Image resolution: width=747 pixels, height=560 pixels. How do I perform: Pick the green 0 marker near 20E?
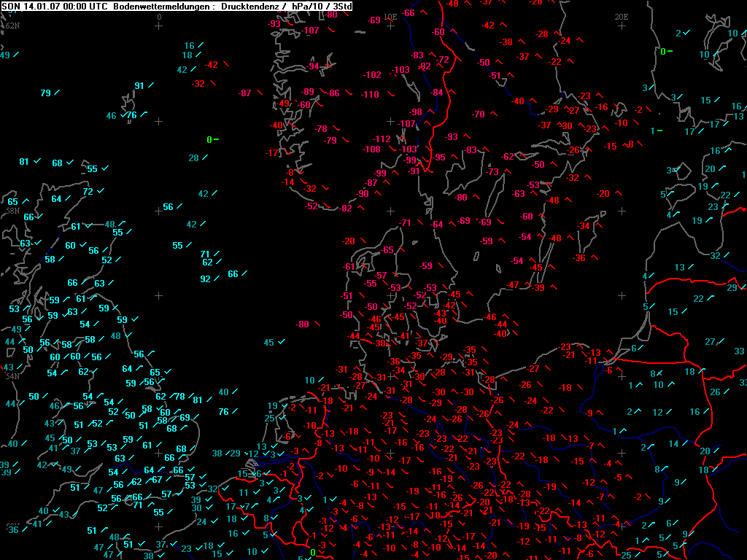(x=663, y=51)
